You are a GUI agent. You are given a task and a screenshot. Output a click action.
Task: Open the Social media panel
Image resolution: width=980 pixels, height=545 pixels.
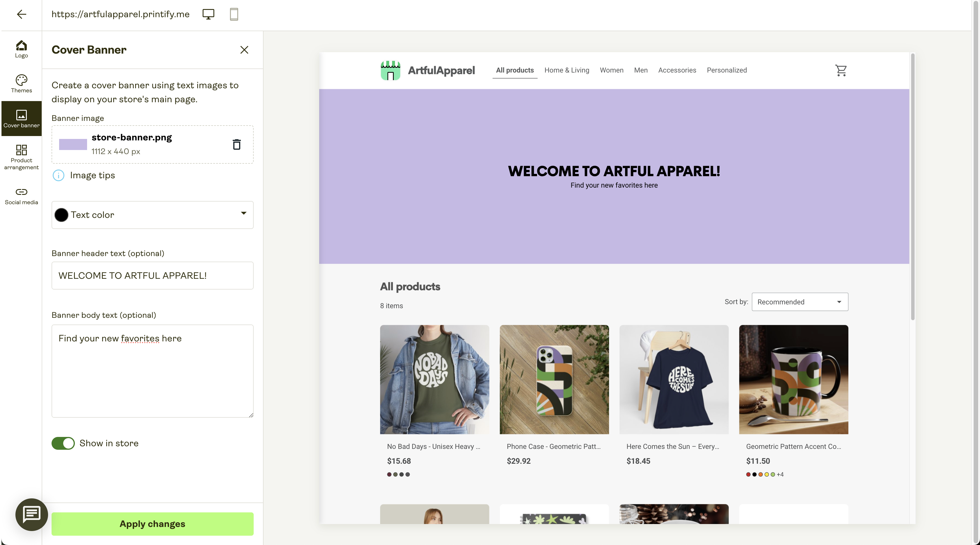tap(21, 196)
